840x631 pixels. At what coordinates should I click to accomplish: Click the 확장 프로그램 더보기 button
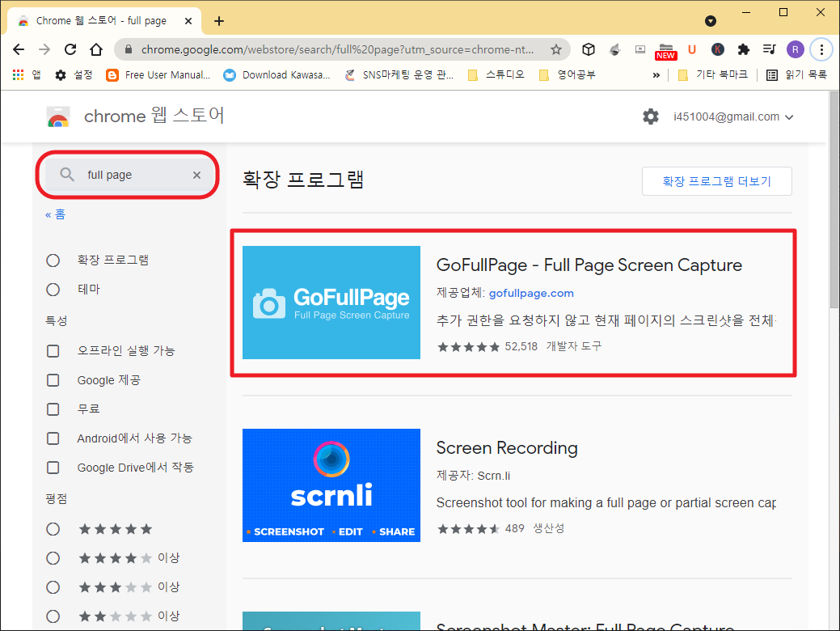coord(716,180)
